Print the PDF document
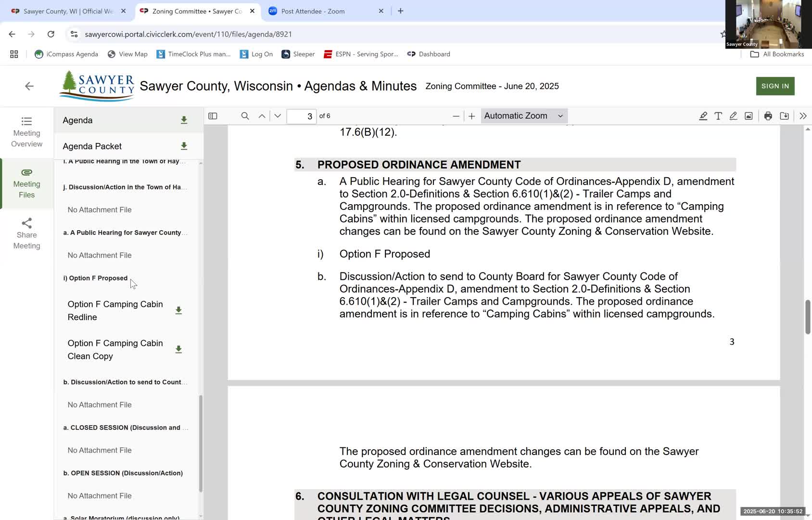 768,116
